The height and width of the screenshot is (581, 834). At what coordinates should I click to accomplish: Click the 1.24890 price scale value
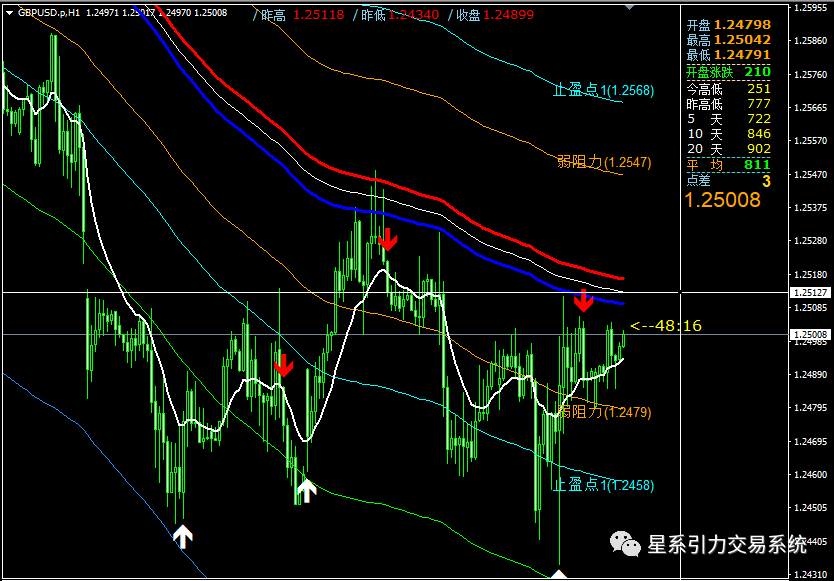[812, 375]
